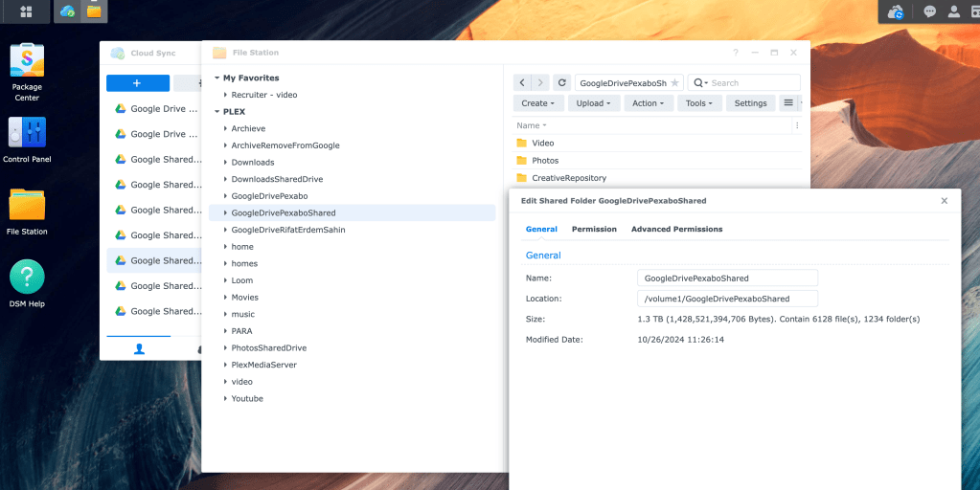Screen dimensions: 980x490
Task: Open the Cloud Sync status tray icon
Action: (x=897, y=11)
